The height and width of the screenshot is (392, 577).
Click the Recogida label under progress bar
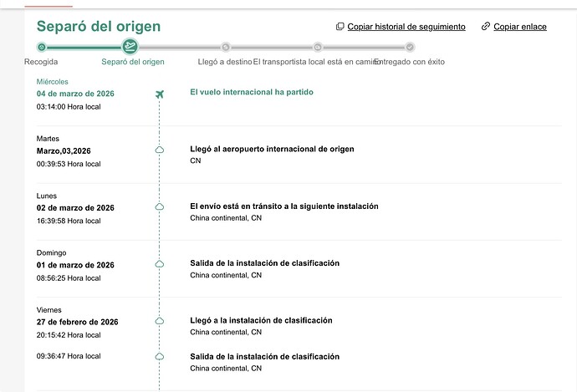[41, 62]
